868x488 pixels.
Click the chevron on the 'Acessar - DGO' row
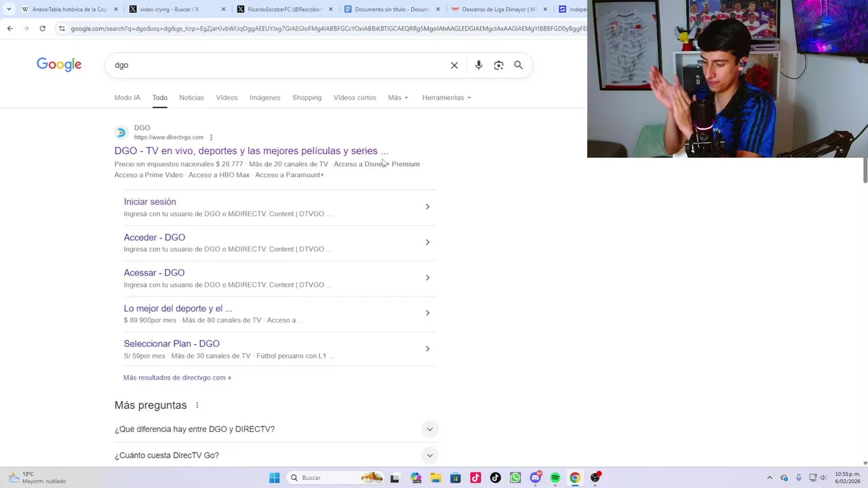click(x=427, y=277)
